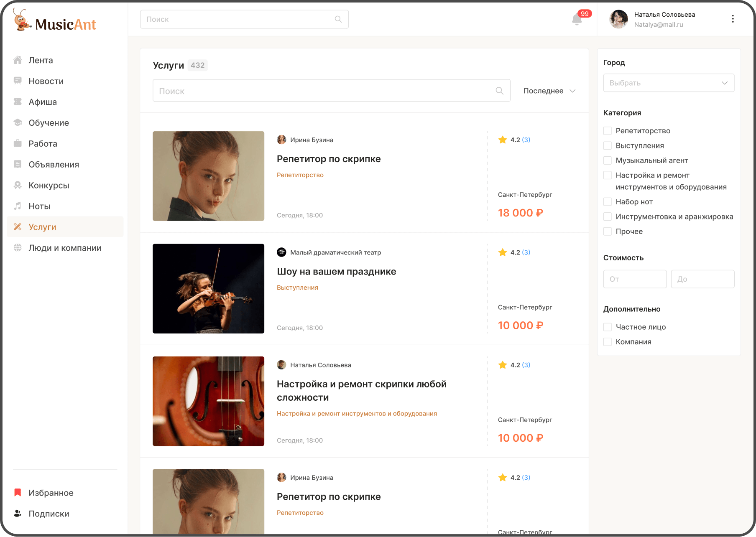
Task: Open the Шоу на вашем празднике listing
Action: 336,272
